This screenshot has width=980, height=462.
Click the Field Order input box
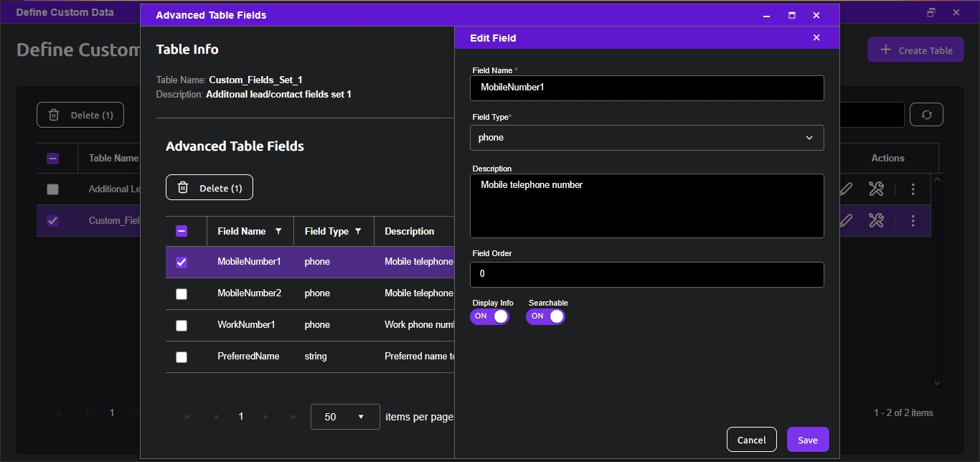[x=646, y=274]
